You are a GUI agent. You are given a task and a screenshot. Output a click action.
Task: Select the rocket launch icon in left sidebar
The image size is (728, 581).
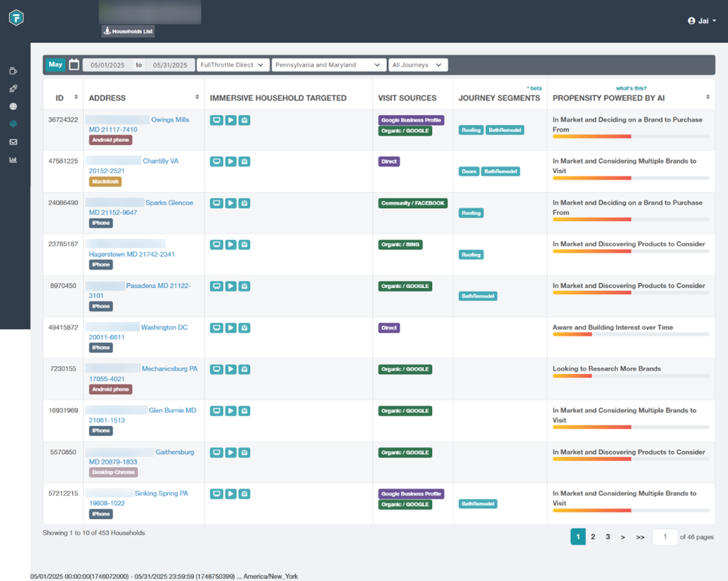[x=13, y=89]
